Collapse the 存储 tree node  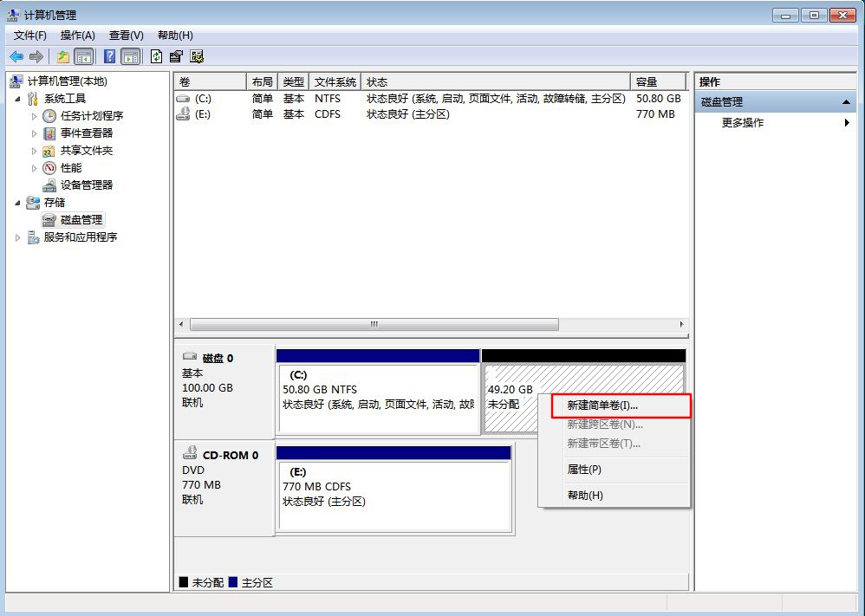[18, 202]
